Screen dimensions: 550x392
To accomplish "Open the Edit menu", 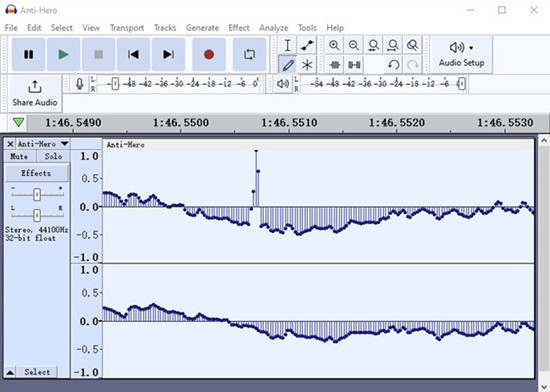I will click(34, 28).
